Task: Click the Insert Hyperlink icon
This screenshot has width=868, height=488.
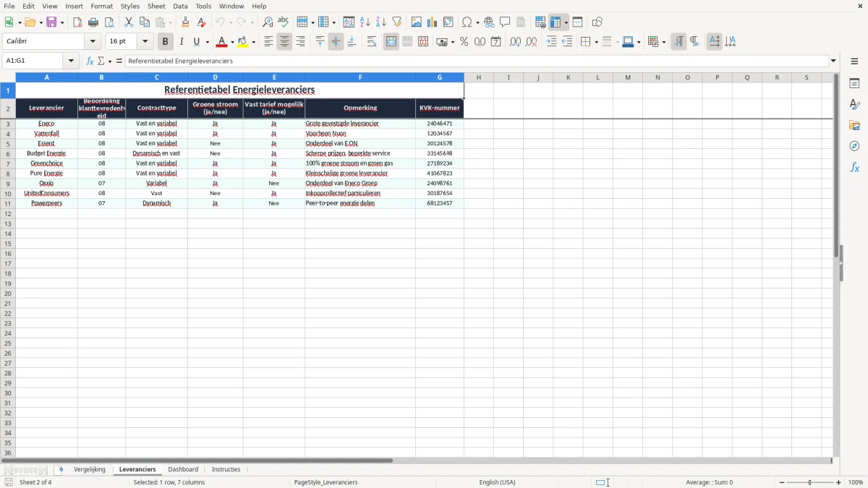Action: (x=489, y=22)
